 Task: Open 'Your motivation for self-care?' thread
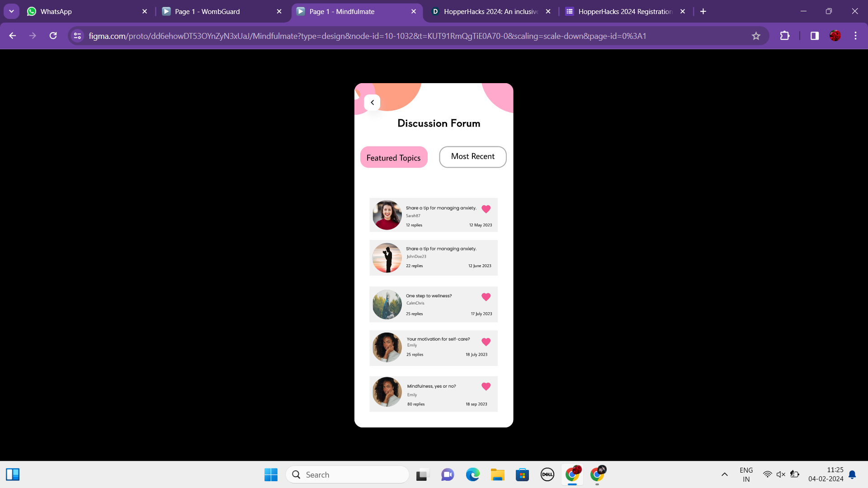pos(438,339)
